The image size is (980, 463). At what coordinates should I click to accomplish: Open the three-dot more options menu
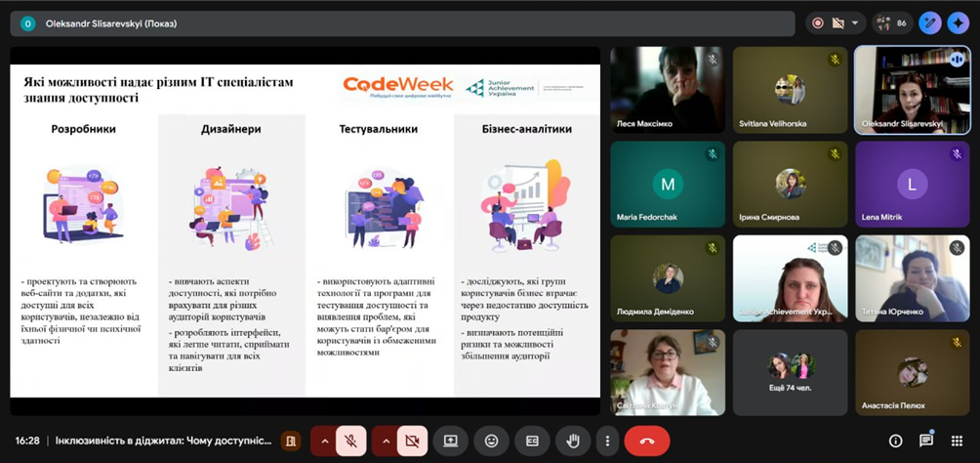point(607,441)
